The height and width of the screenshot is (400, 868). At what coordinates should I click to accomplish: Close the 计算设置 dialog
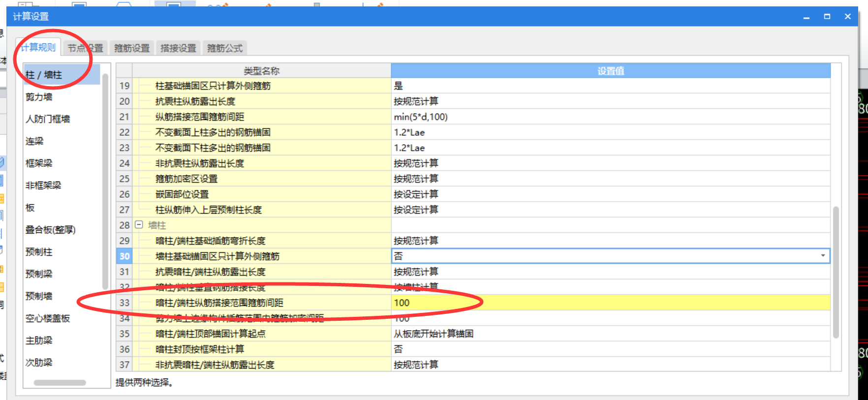[x=848, y=16]
